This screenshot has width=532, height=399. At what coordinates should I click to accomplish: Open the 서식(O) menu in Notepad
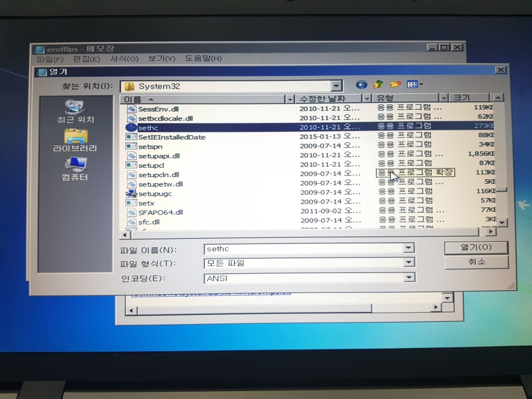124,59
